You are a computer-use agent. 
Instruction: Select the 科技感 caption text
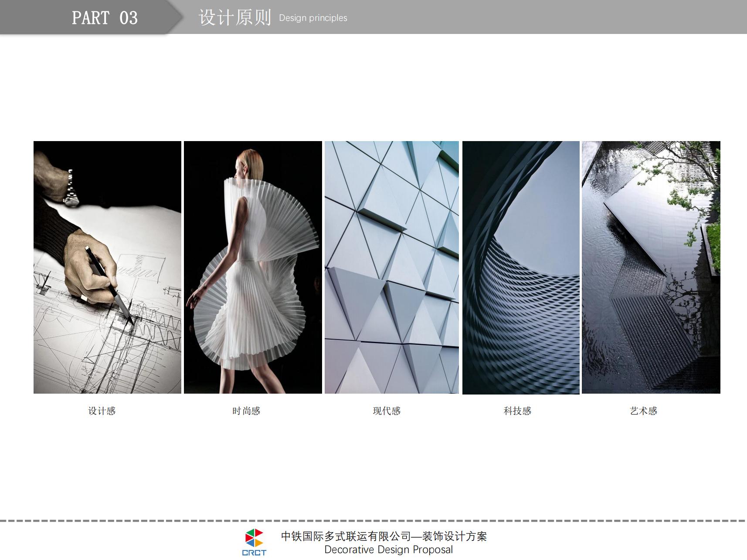pyautogui.click(x=517, y=411)
